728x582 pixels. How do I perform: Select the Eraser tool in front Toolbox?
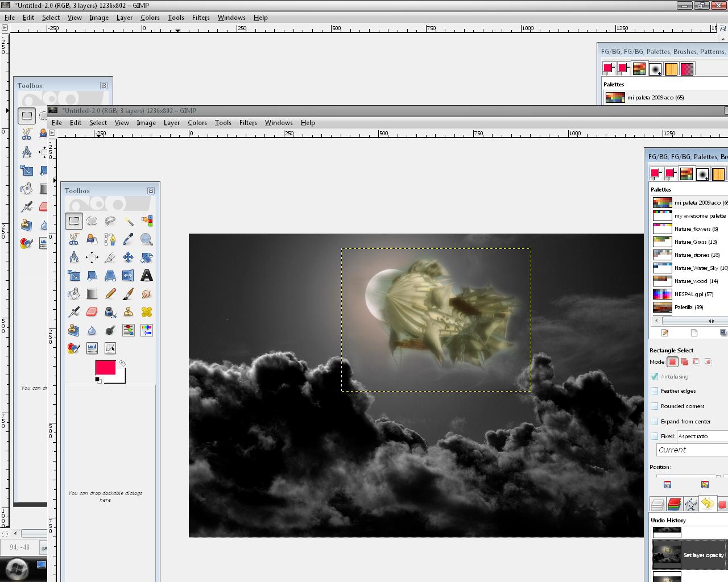pos(92,312)
